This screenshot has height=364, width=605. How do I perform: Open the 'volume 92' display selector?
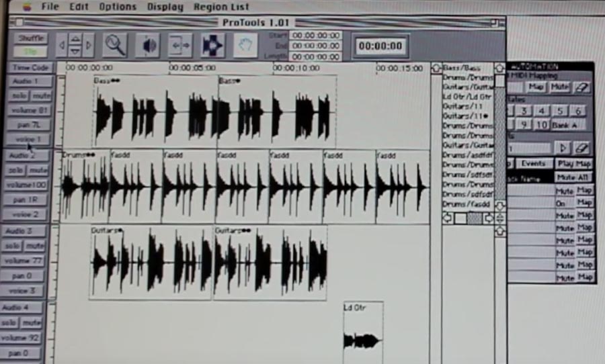[20, 338]
